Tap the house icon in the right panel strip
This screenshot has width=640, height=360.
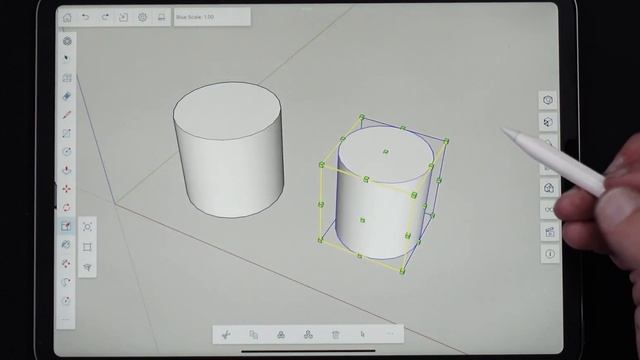(549, 188)
